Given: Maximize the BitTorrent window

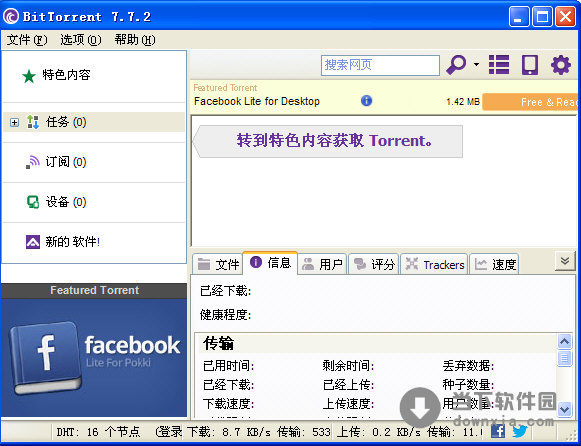Looking at the screenshot, I should 542,17.
